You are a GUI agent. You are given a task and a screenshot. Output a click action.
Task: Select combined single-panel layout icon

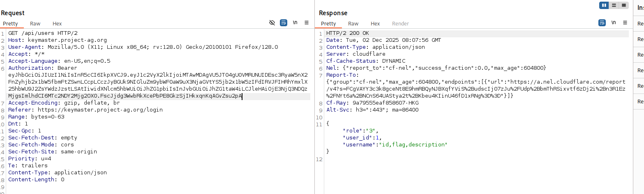[x=624, y=5]
